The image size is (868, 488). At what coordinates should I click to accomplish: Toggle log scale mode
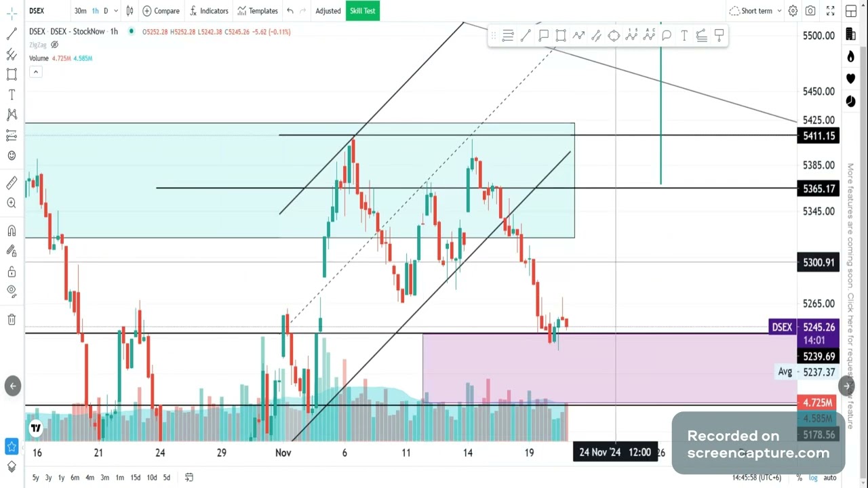813,478
